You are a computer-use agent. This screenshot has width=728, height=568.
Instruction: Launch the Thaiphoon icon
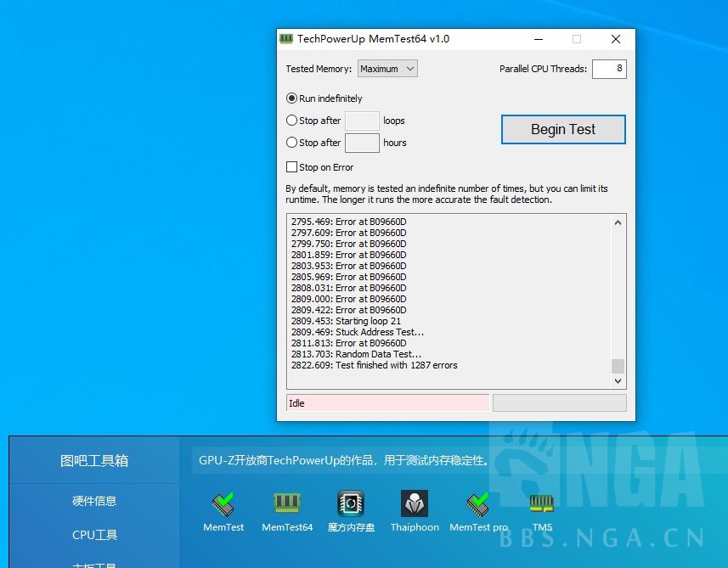click(415, 503)
